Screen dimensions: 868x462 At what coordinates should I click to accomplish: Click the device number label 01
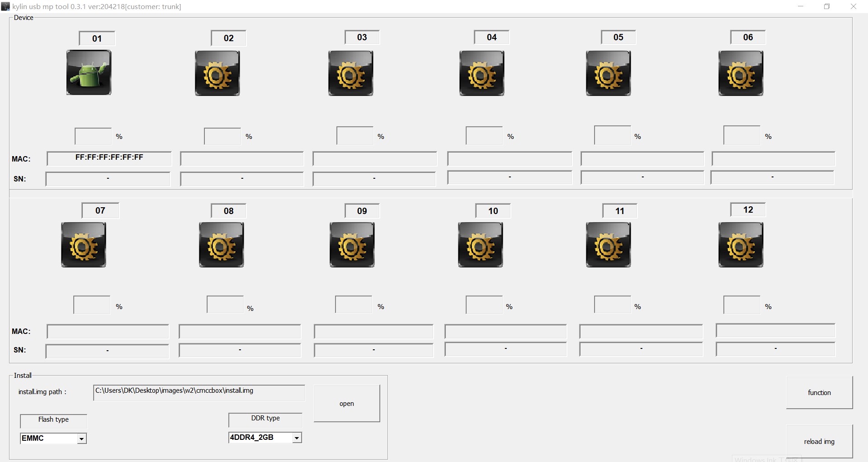pos(97,38)
